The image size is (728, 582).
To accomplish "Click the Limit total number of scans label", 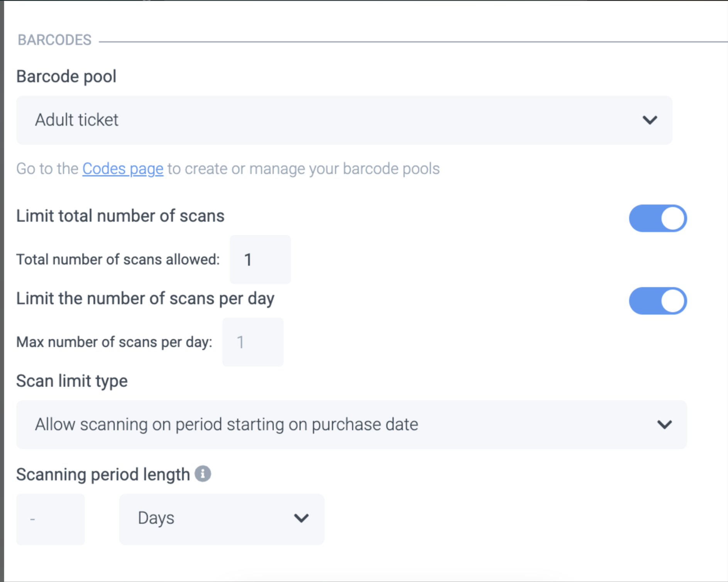I will [x=120, y=216].
